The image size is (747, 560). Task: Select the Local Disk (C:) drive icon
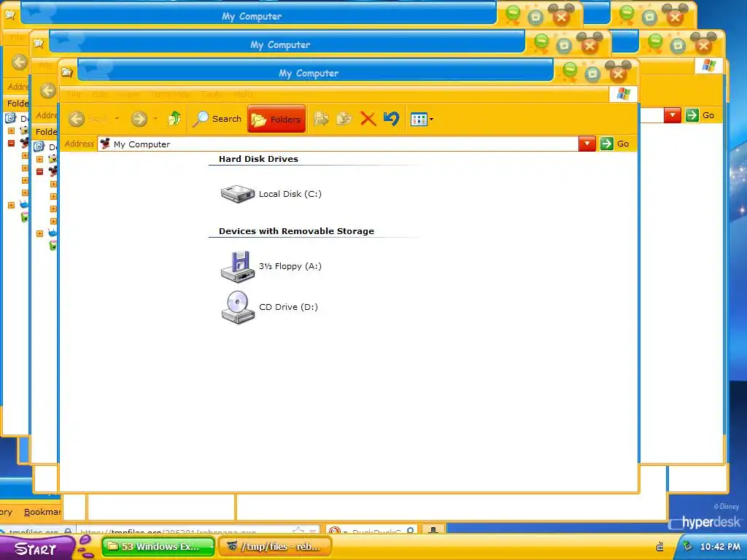[238, 194]
